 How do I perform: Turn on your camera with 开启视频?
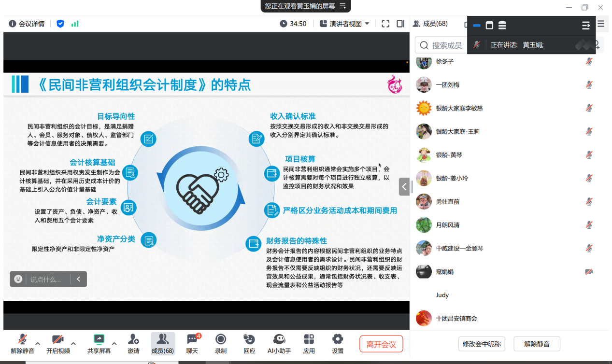pos(57,343)
